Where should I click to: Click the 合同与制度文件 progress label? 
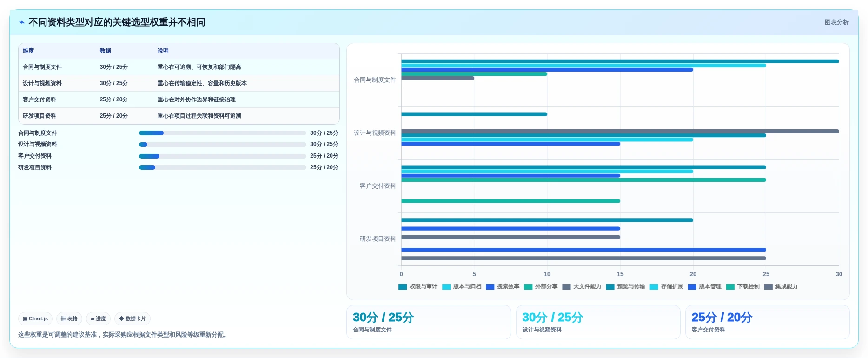point(38,133)
